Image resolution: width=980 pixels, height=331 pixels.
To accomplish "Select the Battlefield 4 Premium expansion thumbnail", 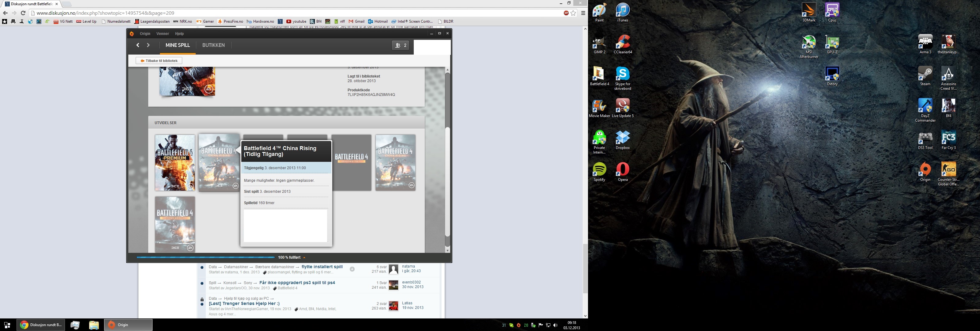I will [x=175, y=162].
